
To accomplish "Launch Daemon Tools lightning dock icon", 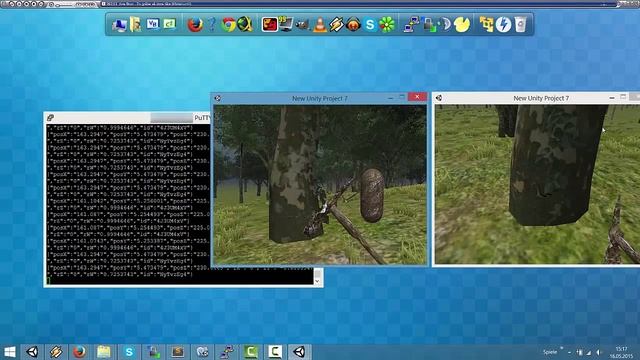I will [x=503, y=24].
